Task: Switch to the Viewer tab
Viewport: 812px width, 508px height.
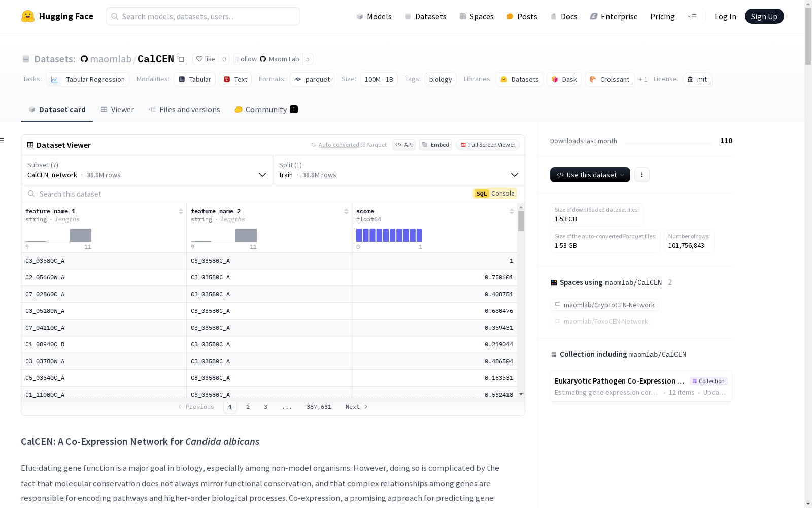Action: [x=117, y=109]
